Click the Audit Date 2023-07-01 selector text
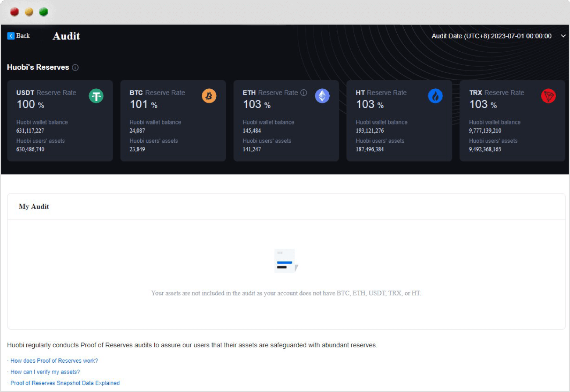Image resolution: width=570 pixels, height=392 pixels. 492,36
